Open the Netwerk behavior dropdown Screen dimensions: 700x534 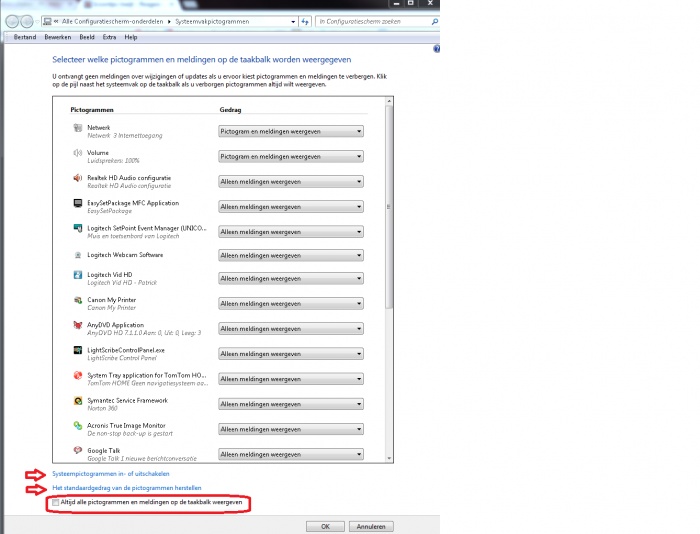[291, 131]
